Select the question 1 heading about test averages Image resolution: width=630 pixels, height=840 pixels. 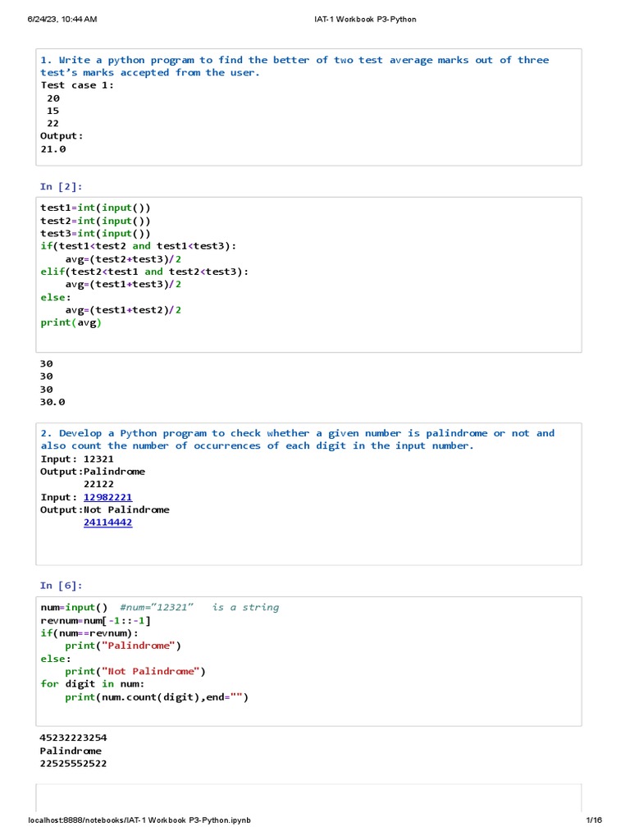(294, 66)
